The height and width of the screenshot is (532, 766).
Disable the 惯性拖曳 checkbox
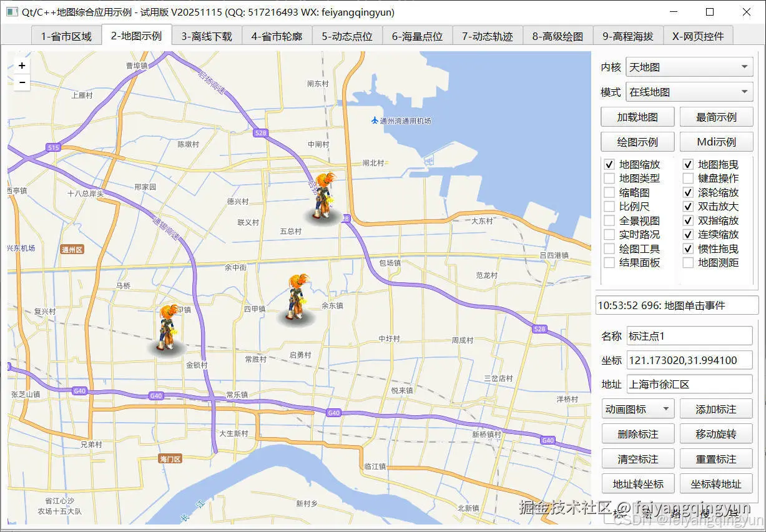(688, 249)
